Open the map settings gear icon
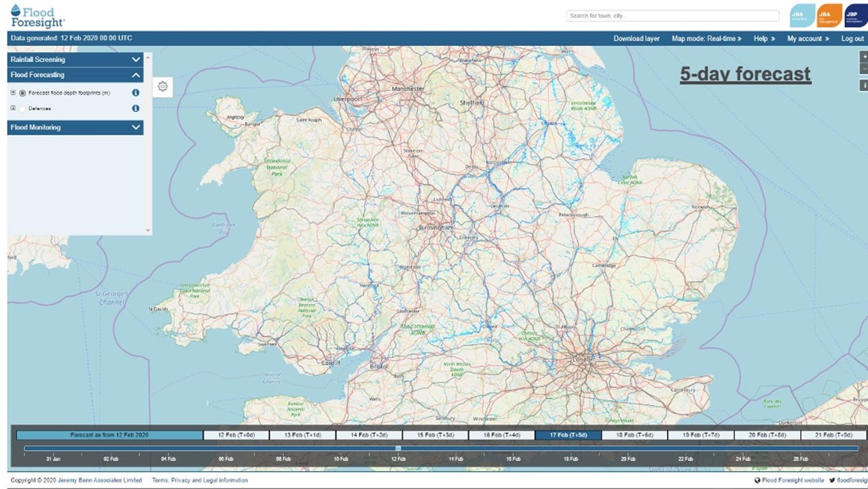Image resolution: width=868 pixels, height=489 pixels. tap(162, 87)
